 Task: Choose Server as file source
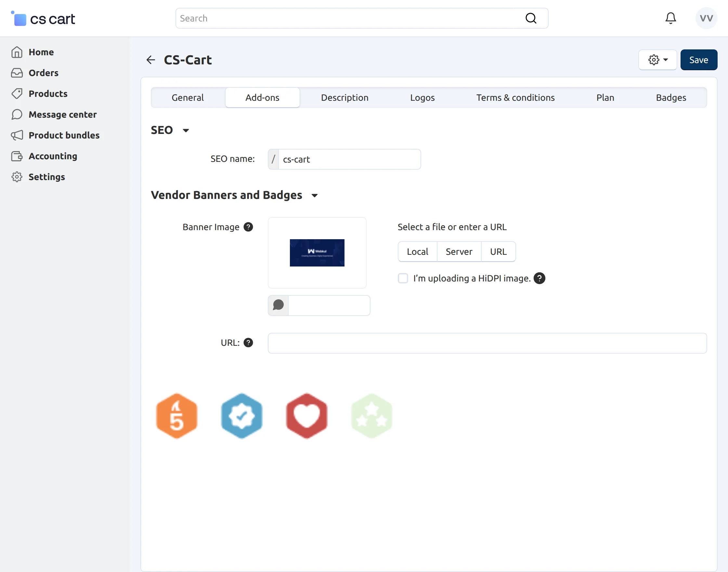pyautogui.click(x=459, y=252)
